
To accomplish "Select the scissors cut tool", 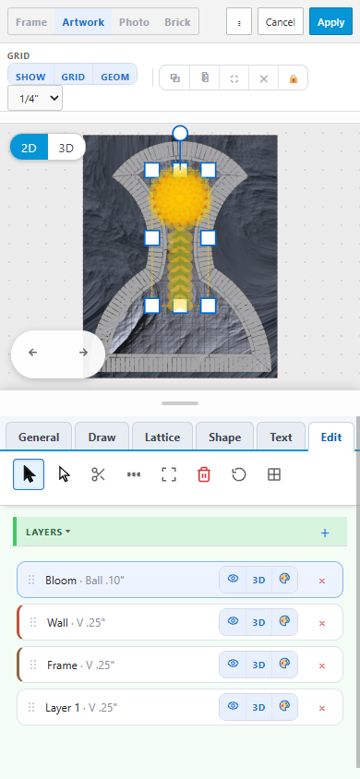I will [98, 474].
